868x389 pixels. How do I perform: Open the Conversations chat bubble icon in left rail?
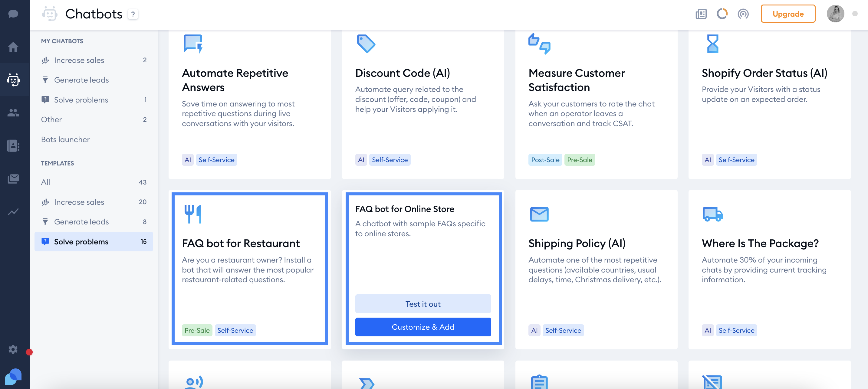pos(13,14)
